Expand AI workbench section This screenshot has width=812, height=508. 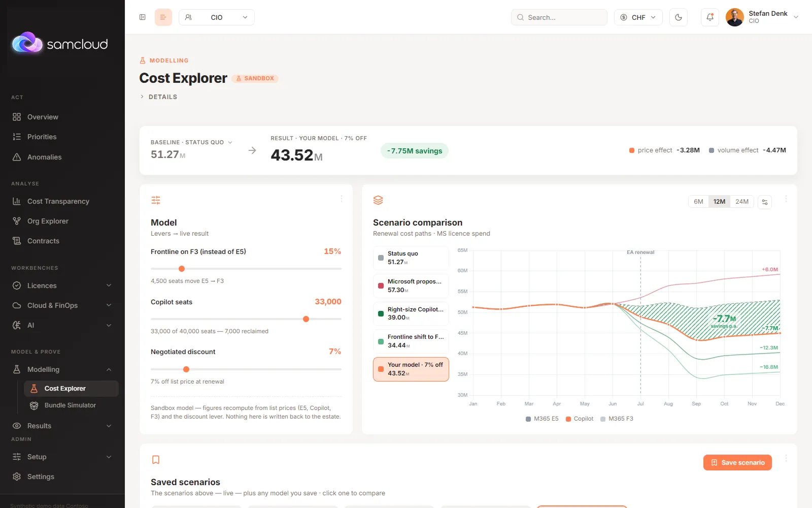(x=62, y=325)
